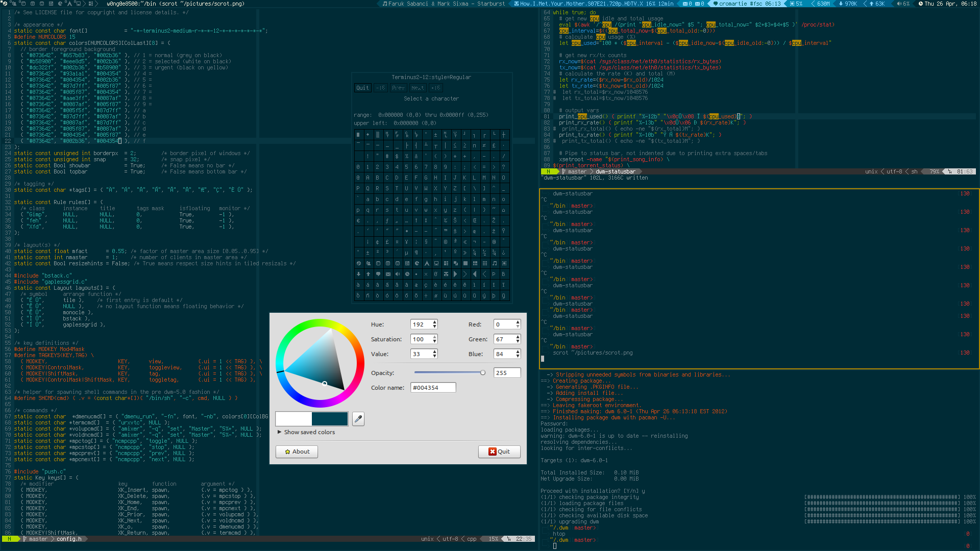Click the -16 button in font viewer

381,88
